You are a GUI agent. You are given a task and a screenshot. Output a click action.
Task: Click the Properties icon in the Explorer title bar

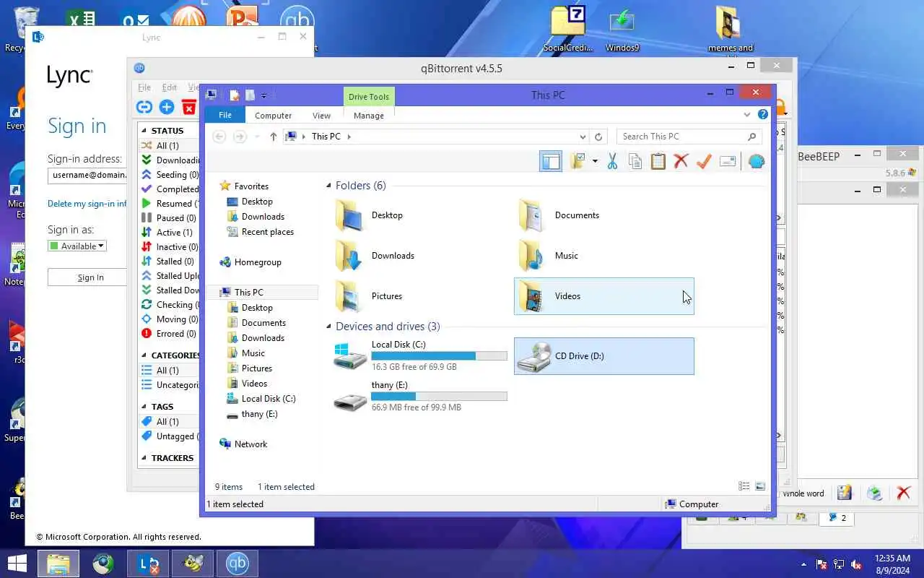tap(235, 95)
